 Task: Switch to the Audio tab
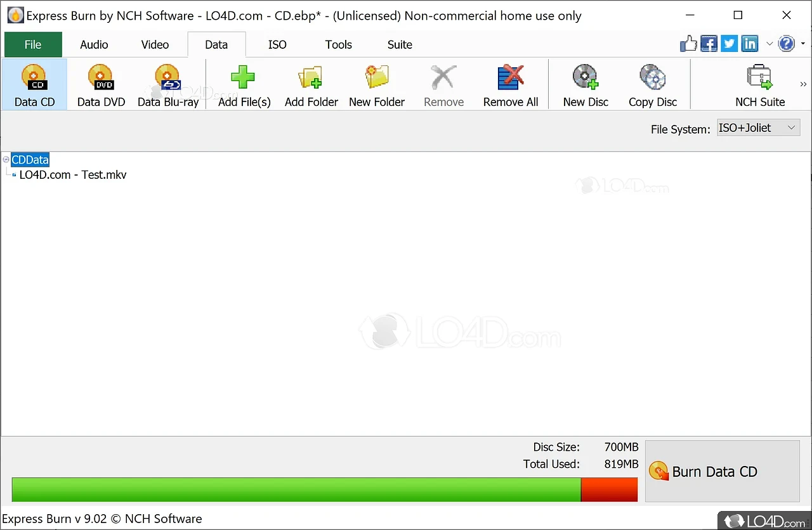(94, 44)
